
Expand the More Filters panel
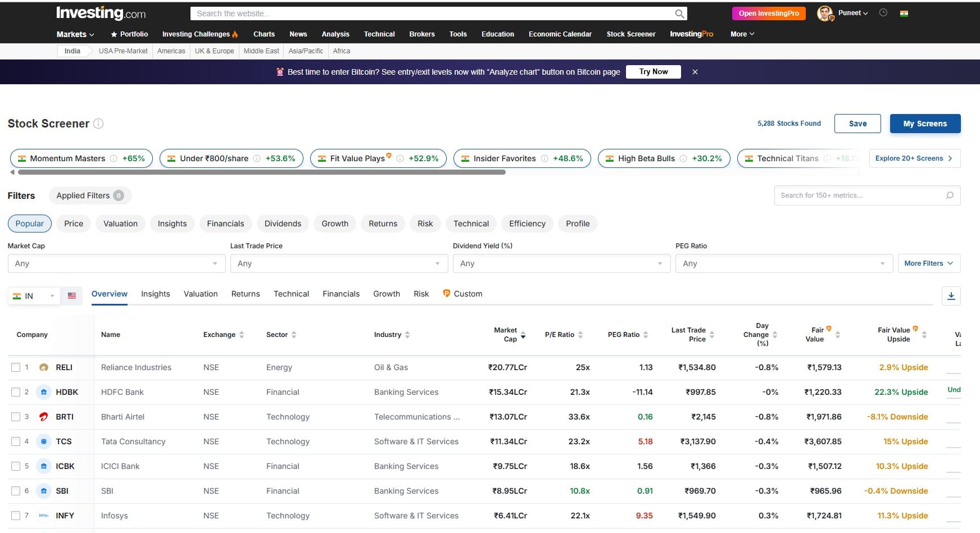(928, 263)
